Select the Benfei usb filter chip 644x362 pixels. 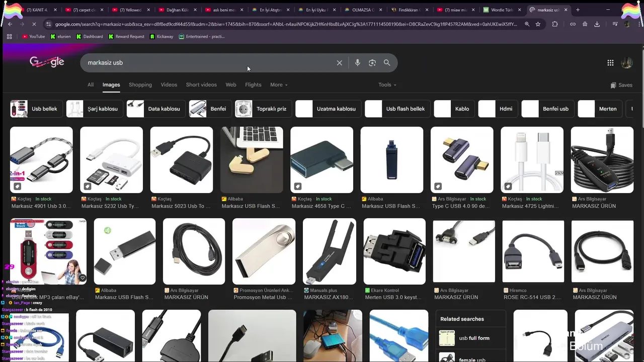coord(547,109)
